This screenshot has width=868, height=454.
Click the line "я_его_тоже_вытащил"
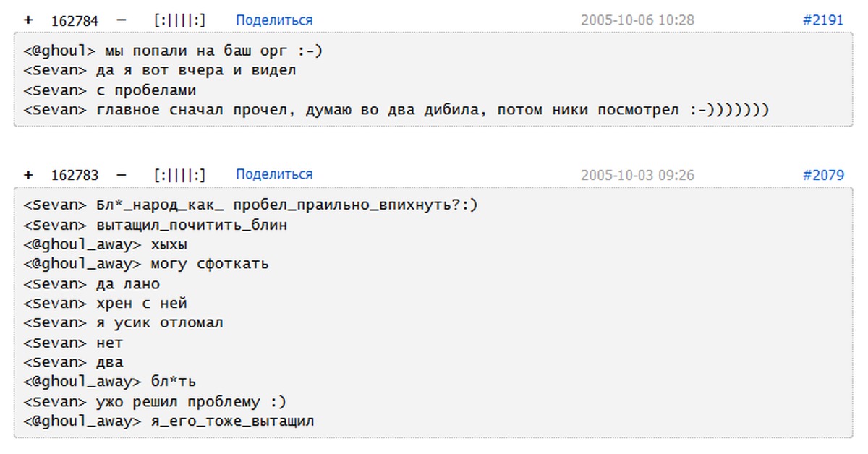tap(232, 421)
